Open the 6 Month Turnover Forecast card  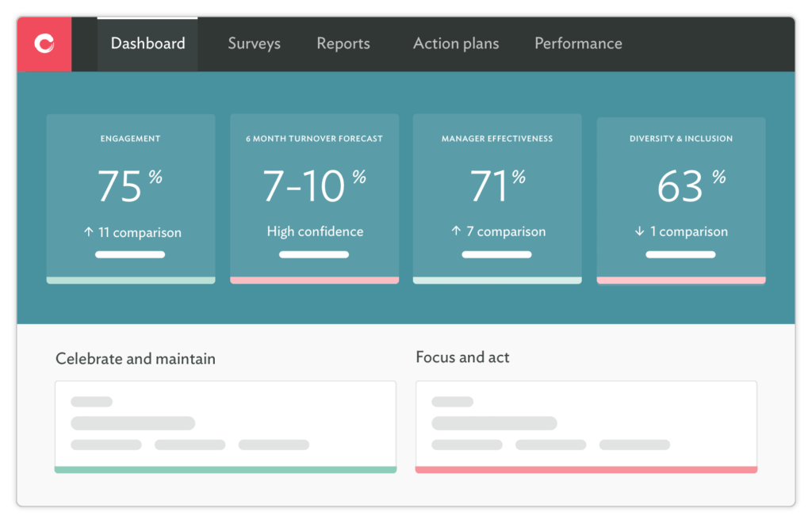314,198
